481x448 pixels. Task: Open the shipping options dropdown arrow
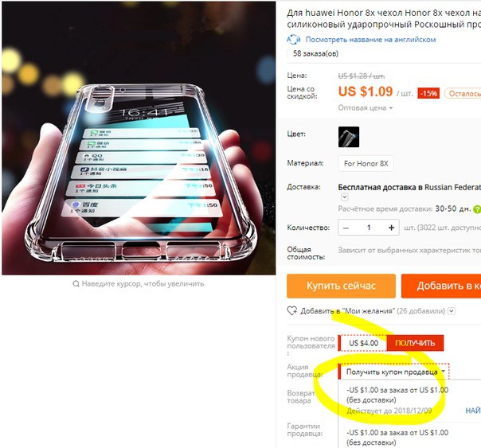(x=345, y=197)
